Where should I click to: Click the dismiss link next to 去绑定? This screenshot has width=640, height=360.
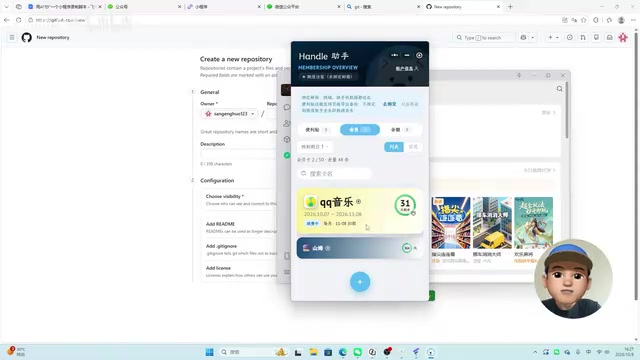point(410,104)
